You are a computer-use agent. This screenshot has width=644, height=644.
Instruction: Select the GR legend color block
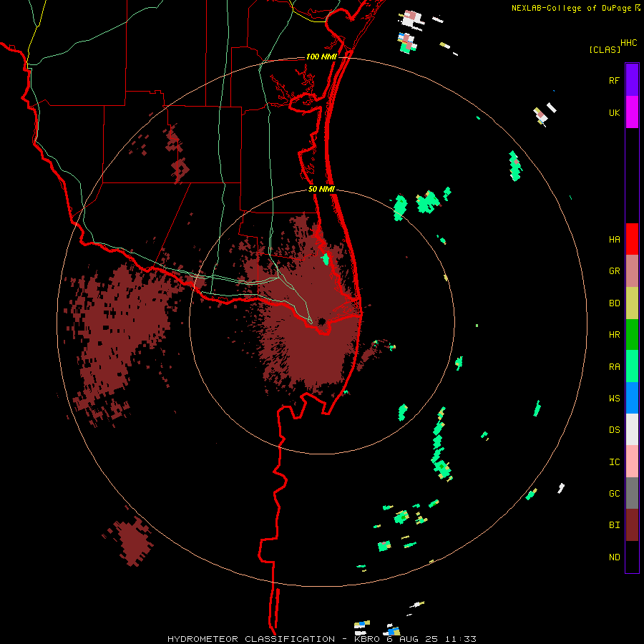[632, 271]
